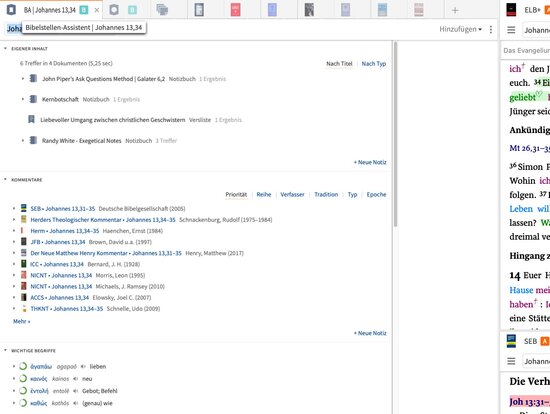The width and height of the screenshot is (550, 414).
Task: Expand the SEB commentary row
Action: point(14,208)
